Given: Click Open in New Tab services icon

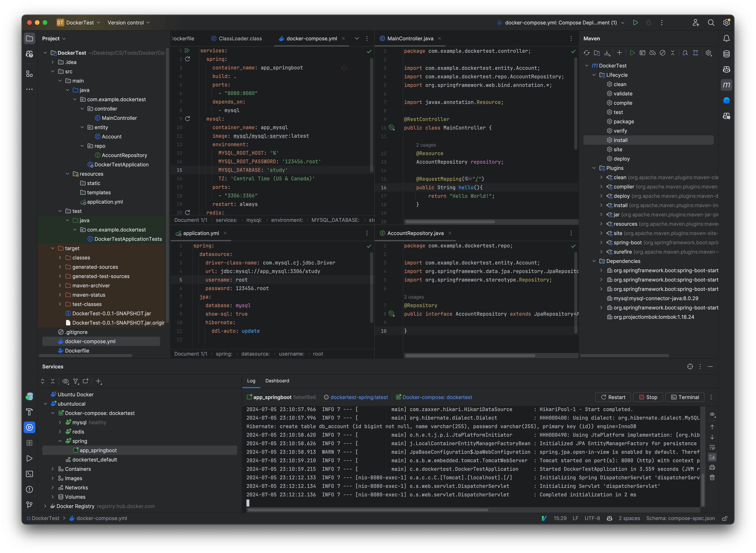Looking at the screenshot, I should [x=86, y=381].
